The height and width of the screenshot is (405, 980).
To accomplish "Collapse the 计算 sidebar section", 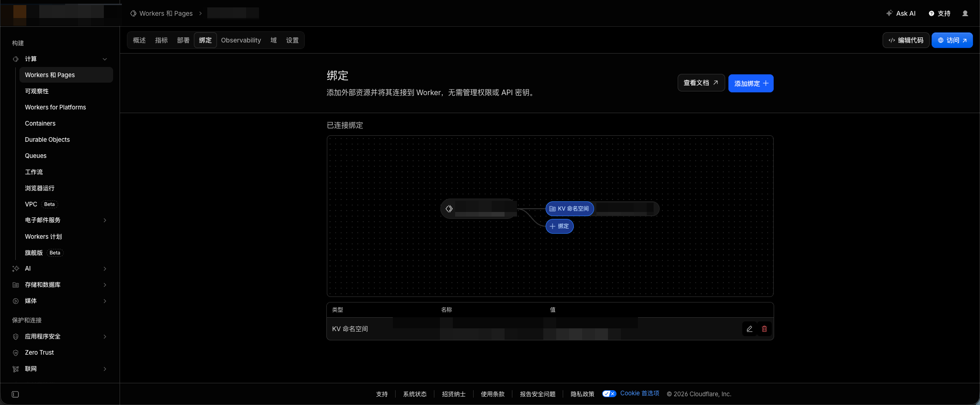I will pyautogui.click(x=105, y=59).
